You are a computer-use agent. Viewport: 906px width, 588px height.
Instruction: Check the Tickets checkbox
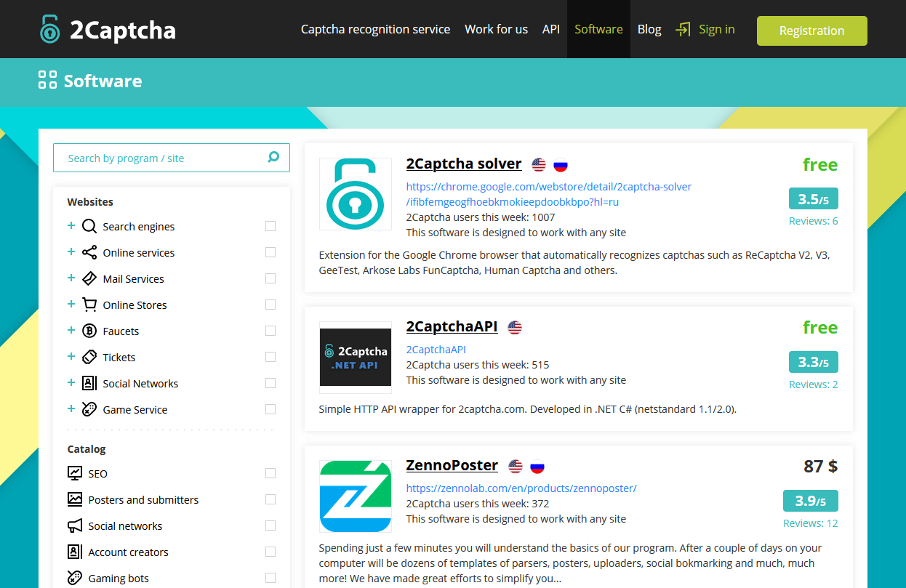[270, 357]
